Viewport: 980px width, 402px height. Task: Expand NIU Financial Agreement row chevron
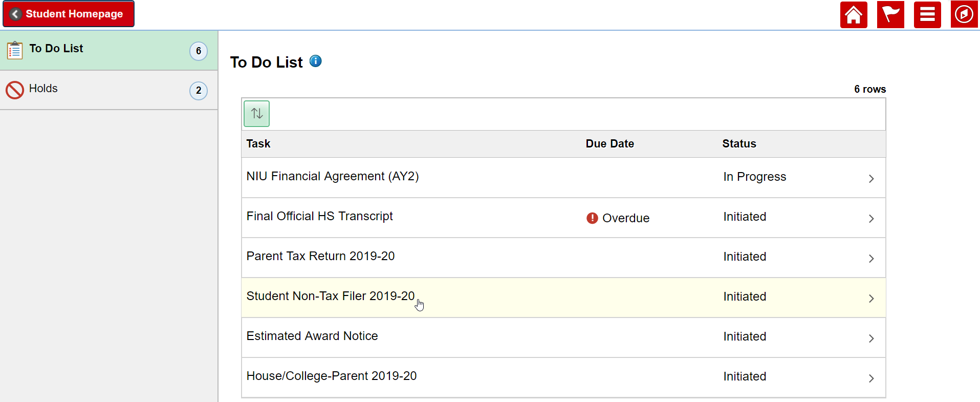click(x=871, y=178)
